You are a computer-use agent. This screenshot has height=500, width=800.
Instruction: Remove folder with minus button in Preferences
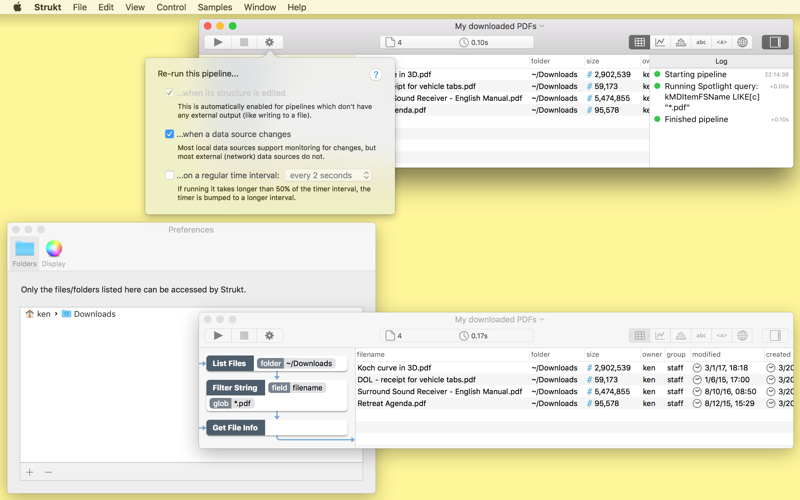[x=48, y=472]
